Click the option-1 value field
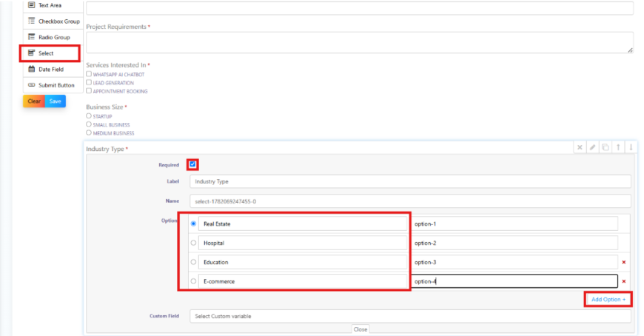The height and width of the screenshot is (336, 644). pos(514,224)
